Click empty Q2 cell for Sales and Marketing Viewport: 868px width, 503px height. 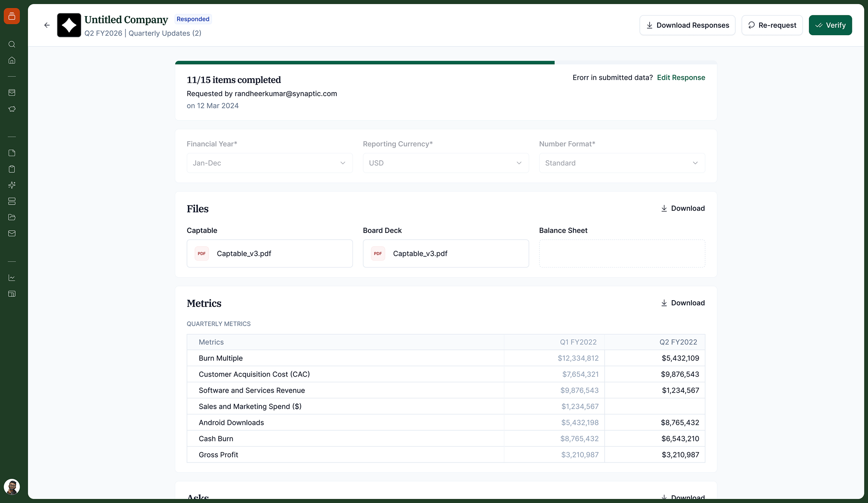click(x=654, y=407)
